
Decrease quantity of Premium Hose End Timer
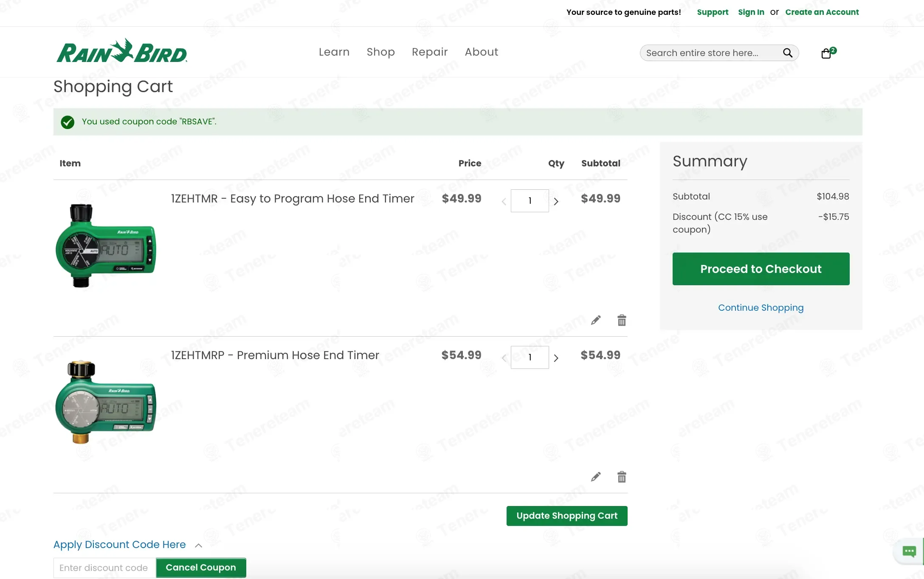pyautogui.click(x=504, y=358)
